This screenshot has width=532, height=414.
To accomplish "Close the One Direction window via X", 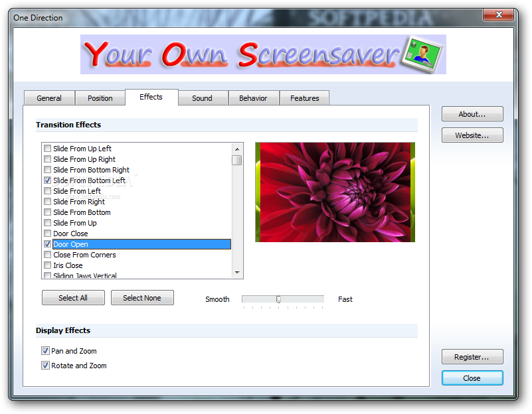I will click(498, 15).
